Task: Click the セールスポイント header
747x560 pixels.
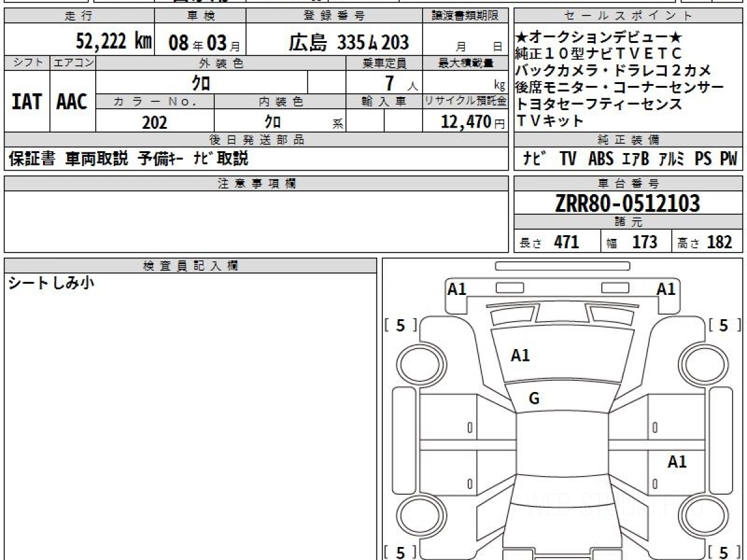Action: click(x=629, y=16)
